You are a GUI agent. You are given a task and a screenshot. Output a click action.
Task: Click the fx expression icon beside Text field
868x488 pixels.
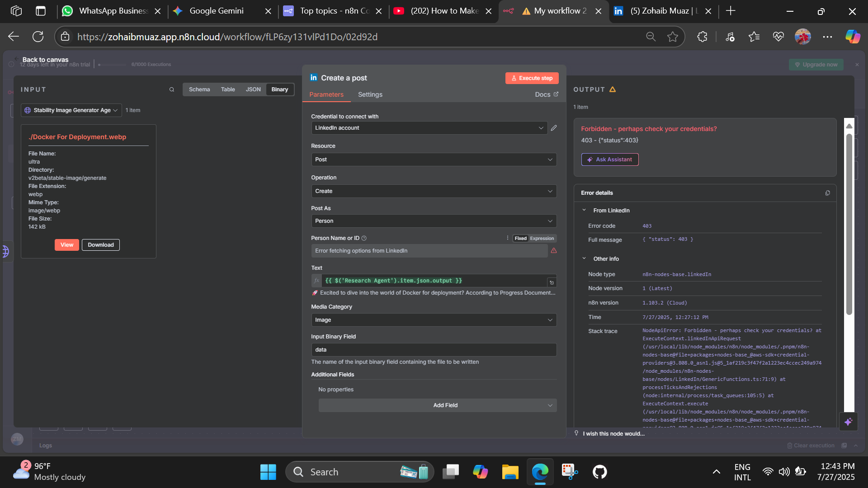tap(316, 280)
